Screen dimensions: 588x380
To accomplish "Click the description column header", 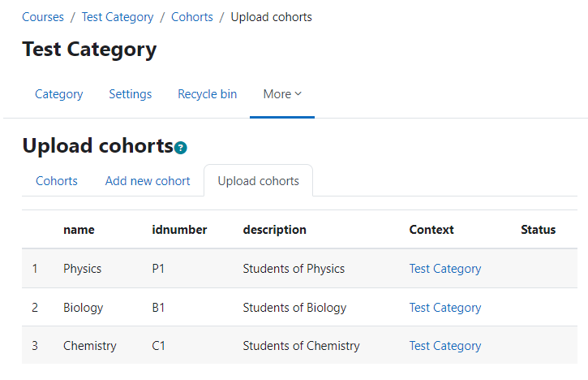I will pos(274,230).
